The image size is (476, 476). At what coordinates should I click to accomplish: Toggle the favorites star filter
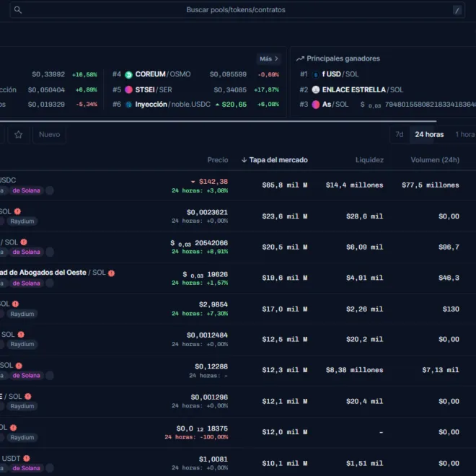tap(19, 134)
